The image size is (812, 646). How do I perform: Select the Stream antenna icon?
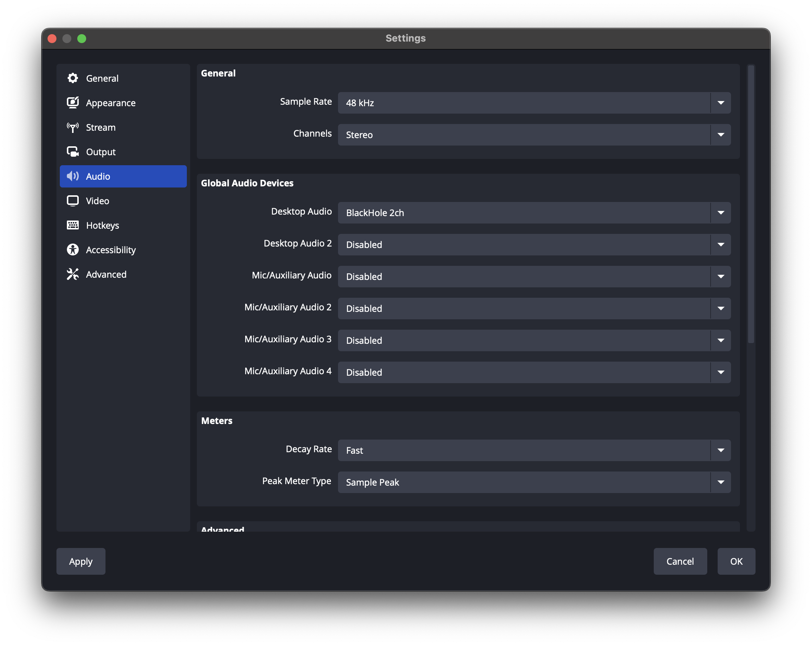[x=73, y=127]
